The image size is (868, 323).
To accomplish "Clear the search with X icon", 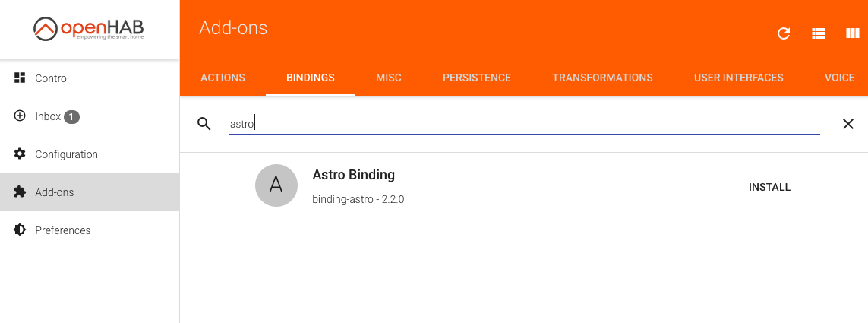I will [848, 124].
